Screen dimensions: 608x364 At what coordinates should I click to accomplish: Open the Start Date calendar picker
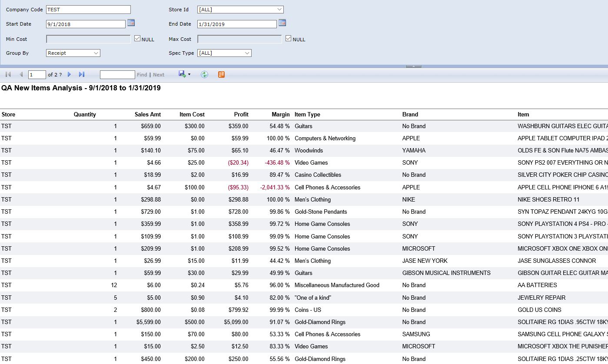131,23
